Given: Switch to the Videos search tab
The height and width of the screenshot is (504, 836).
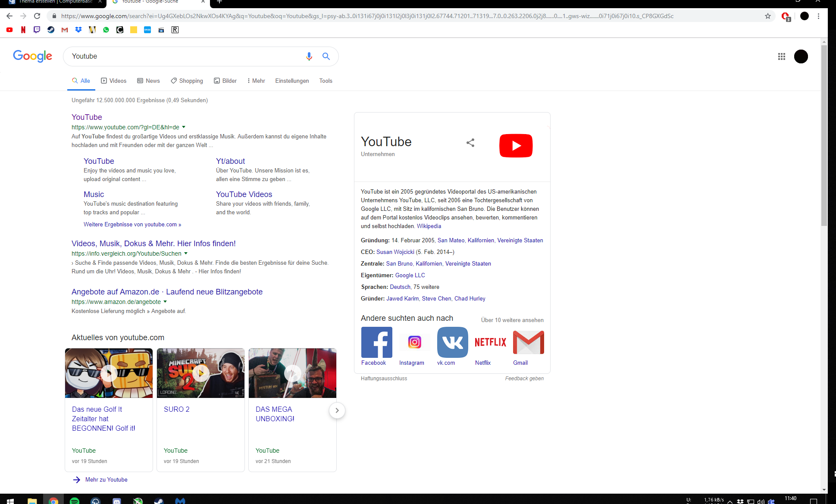Looking at the screenshot, I should click(x=114, y=81).
